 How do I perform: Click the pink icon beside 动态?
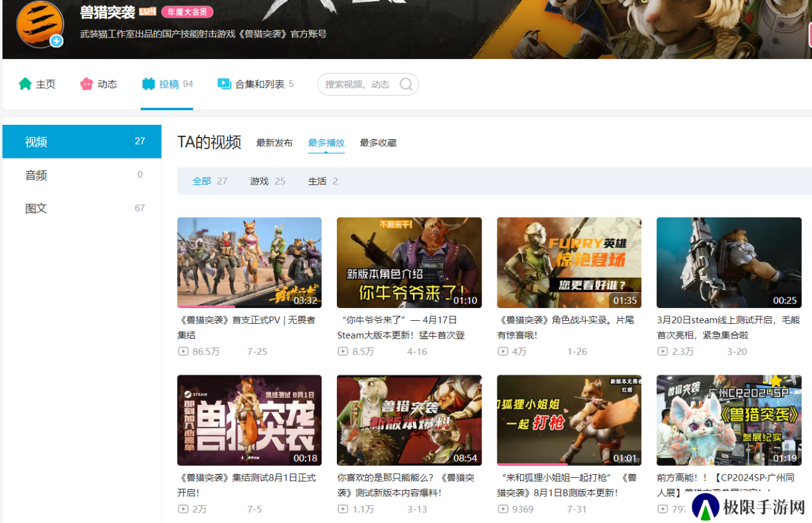pyautogui.click(x=87, y=84)
